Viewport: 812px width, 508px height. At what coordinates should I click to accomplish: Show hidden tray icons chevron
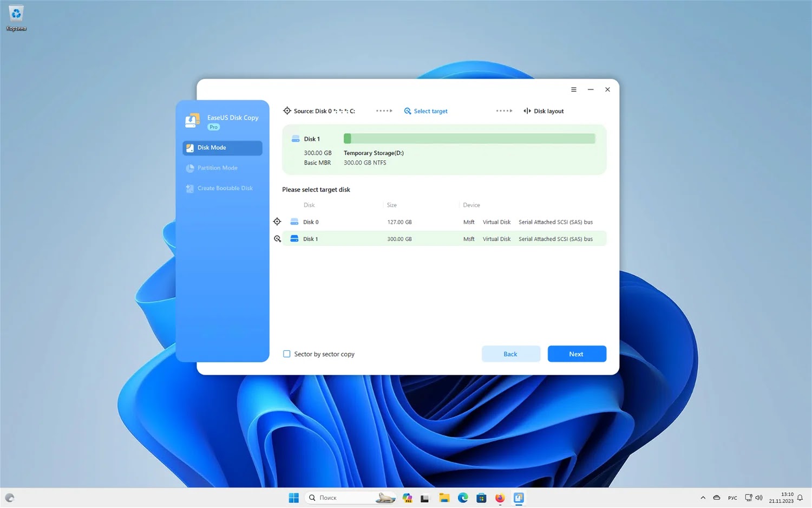coord(703,498)
